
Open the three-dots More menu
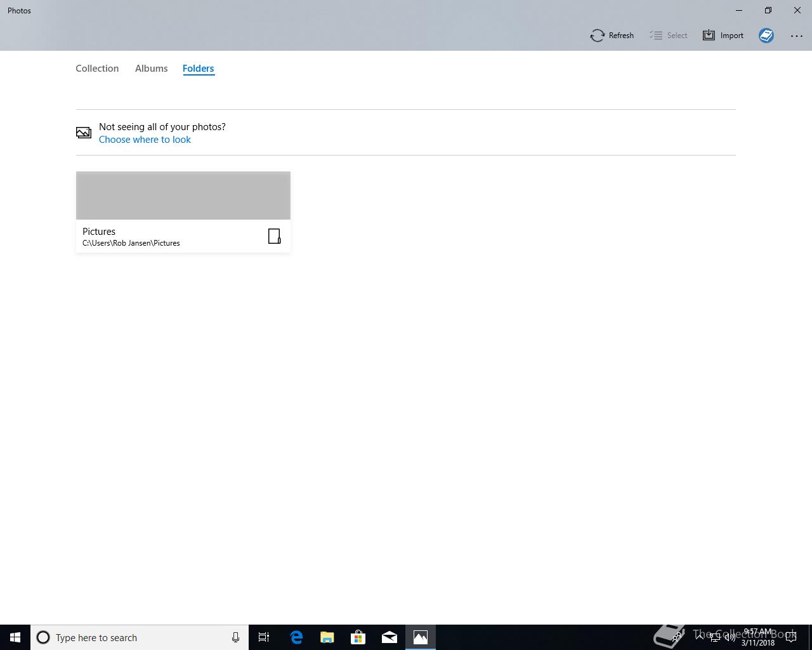click(x=797, y=36)
